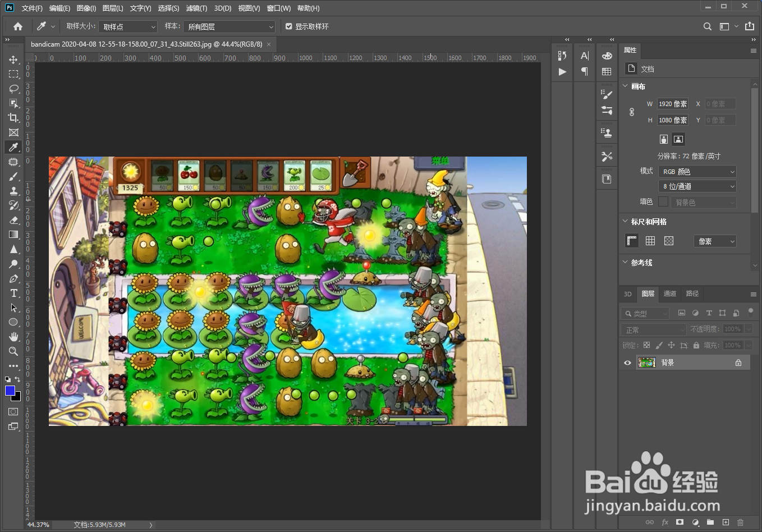The width and height of the screenshot is (762, 532).
Task: Open the 取样大小 sample size dropdown
Action: [128, 26]
